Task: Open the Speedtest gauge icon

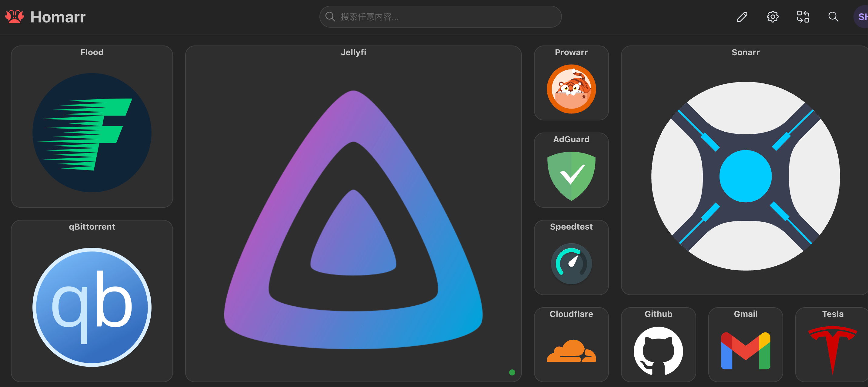Action: pyautogui.click(x=571, y=263)
